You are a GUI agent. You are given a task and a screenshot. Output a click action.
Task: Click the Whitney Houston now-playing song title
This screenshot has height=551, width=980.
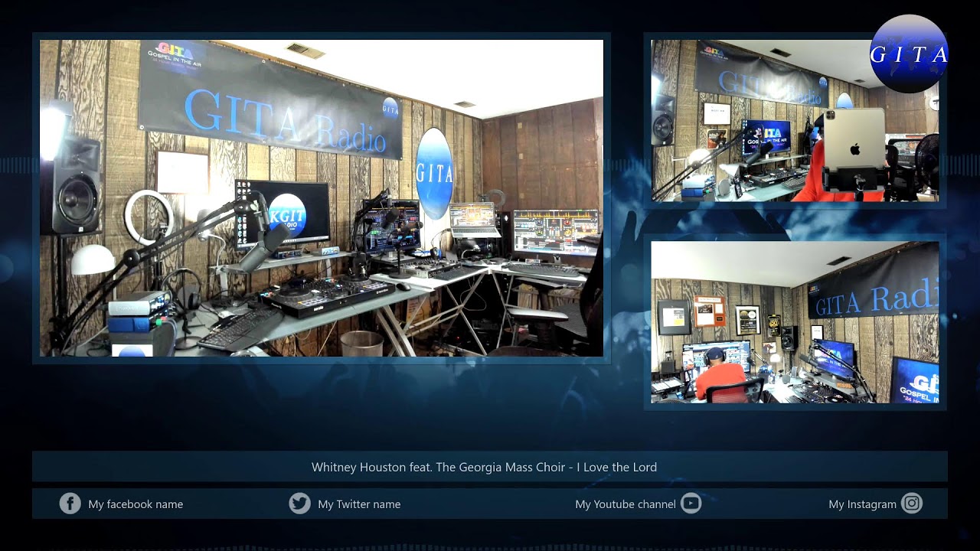484,467
